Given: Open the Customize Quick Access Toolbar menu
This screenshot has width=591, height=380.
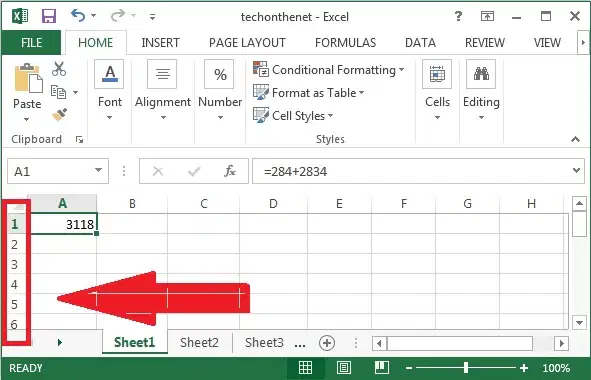Looking at the screenshot, I should (152, 17).
